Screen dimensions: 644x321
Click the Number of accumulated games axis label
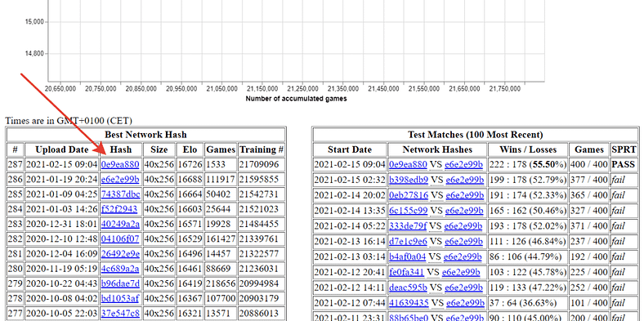[296, 99]
